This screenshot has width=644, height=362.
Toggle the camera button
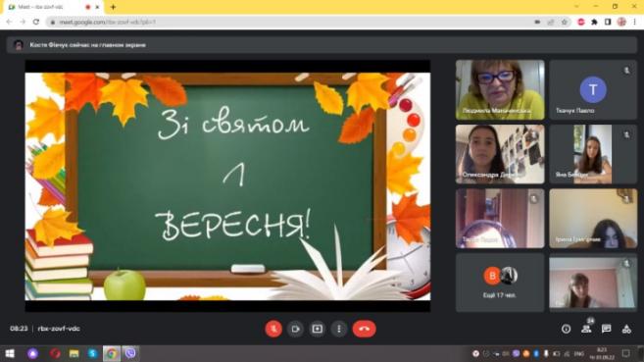[295, 329]
